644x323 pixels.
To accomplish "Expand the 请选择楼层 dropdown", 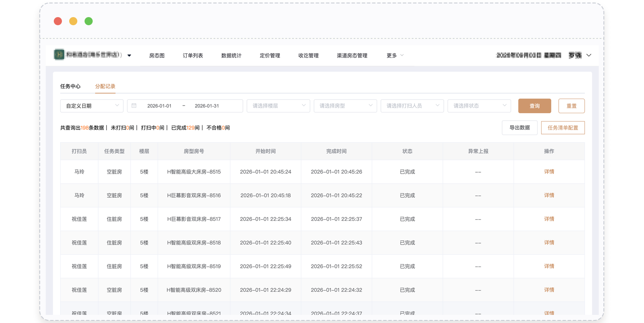I will (x=278, y=106).
